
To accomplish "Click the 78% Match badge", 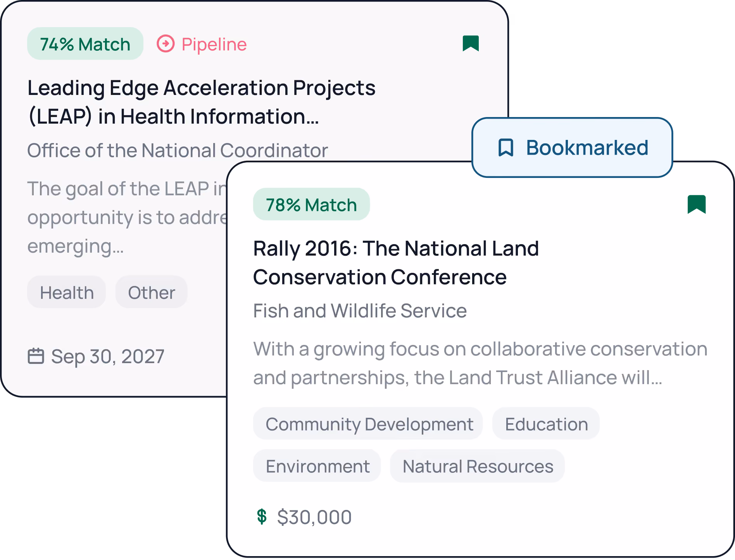I will 311,204.
